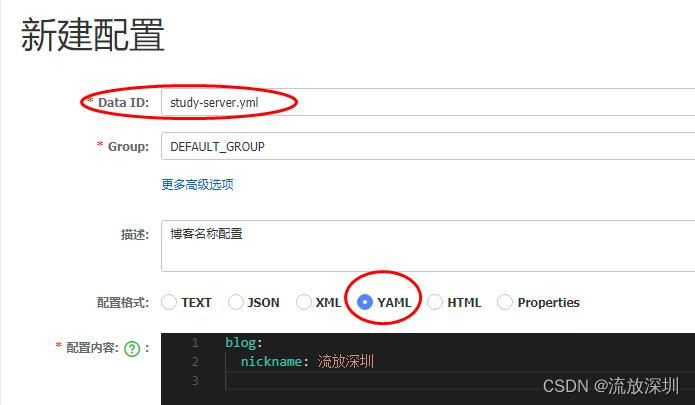The height and width of the screenshot is (405, 695).
Task: Select the JSON format radio button
Action: tap(235, 302)
